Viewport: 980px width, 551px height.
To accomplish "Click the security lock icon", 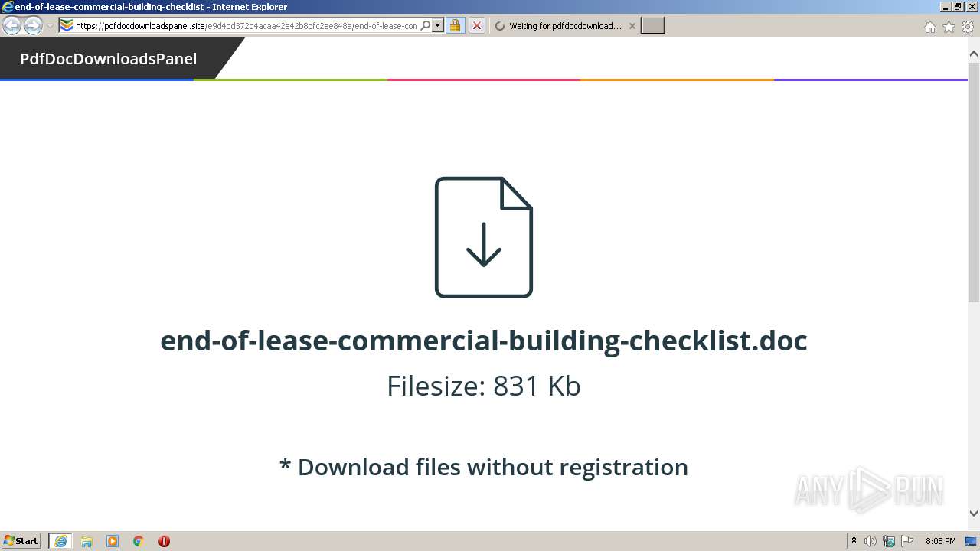I will pos(456,26).
